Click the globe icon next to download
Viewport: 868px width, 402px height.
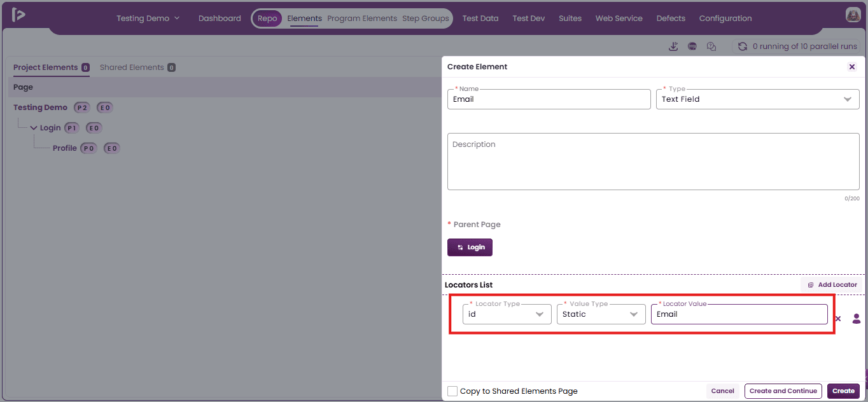tap(692, 46)
